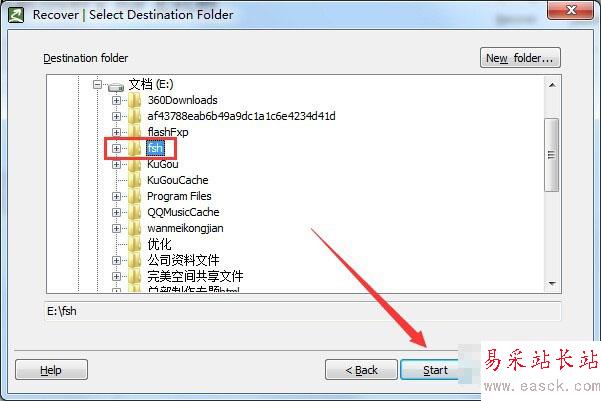The width and height of the screenshot is (601, 401).
Task: Expand the KuGou folder node
Action: point(116,164)
